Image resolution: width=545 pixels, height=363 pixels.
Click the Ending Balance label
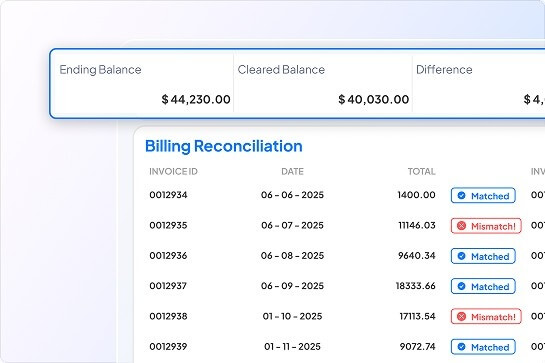100,70
